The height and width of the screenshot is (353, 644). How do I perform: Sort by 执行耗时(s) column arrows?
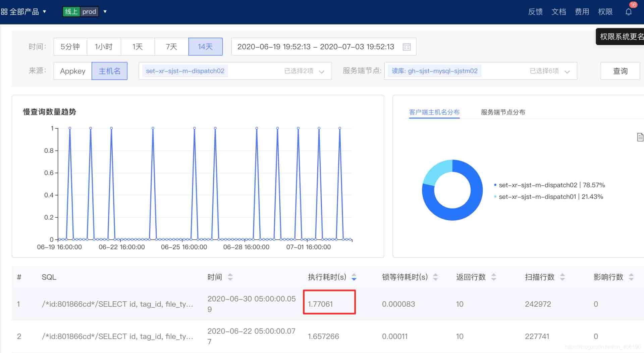354,277
